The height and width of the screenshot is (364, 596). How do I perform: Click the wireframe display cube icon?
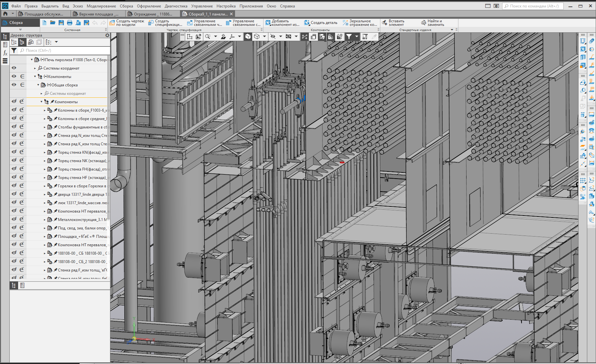(257, 37)
